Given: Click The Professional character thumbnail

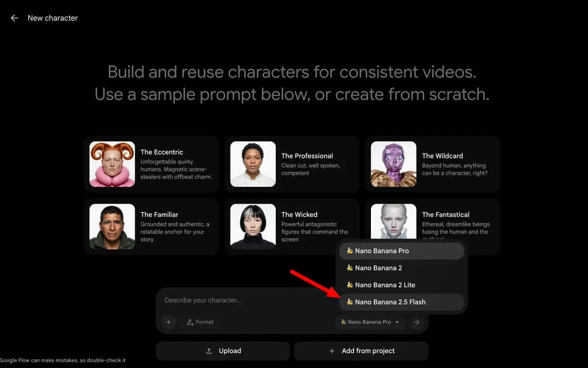Looking at the screenshot, I should pos(253,164).
